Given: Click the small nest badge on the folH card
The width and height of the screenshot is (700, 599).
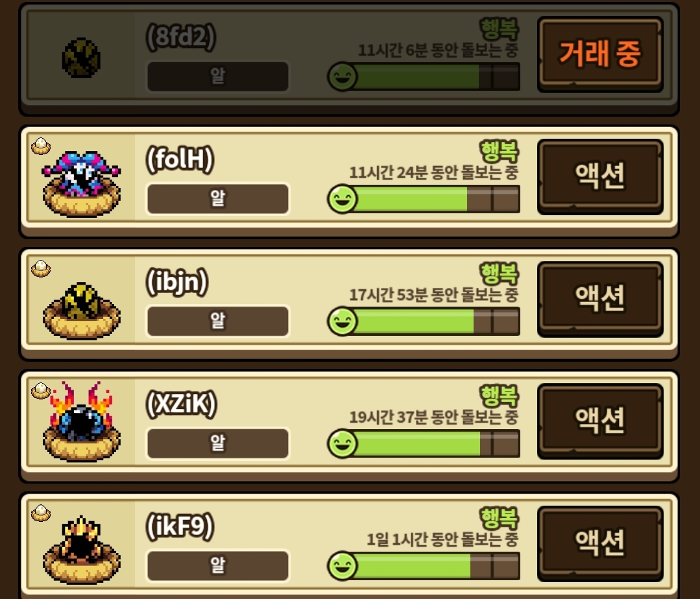Looking at the screenshot, I should (41, 146).
